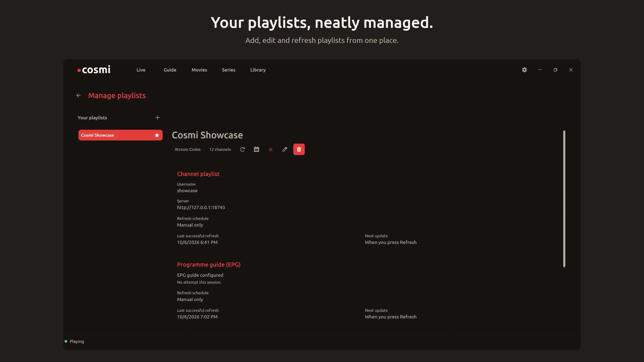Refresh the Cosmi Showcase playlist

pos(242,149)
